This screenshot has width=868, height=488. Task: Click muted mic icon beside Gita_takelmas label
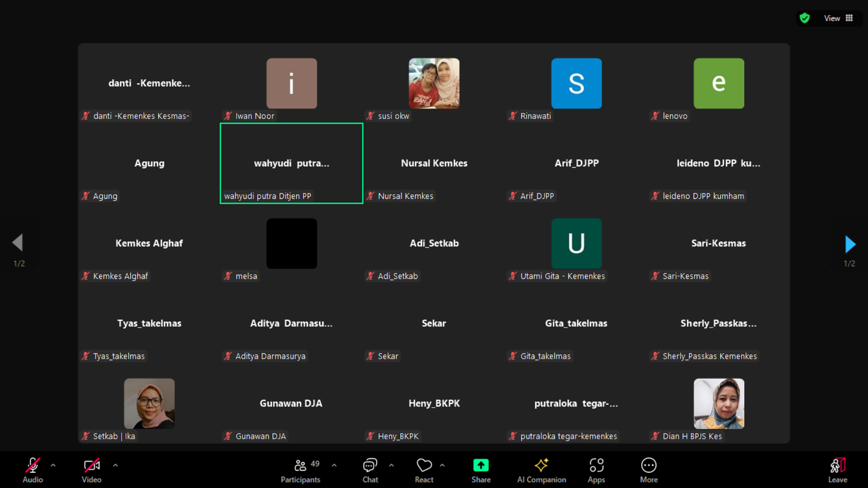pos(513,356)
